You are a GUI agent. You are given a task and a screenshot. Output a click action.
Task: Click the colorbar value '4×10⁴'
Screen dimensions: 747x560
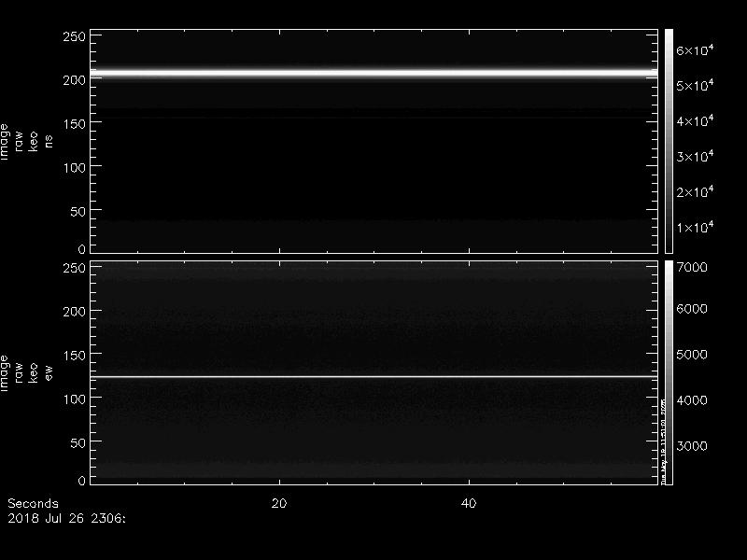695,120
